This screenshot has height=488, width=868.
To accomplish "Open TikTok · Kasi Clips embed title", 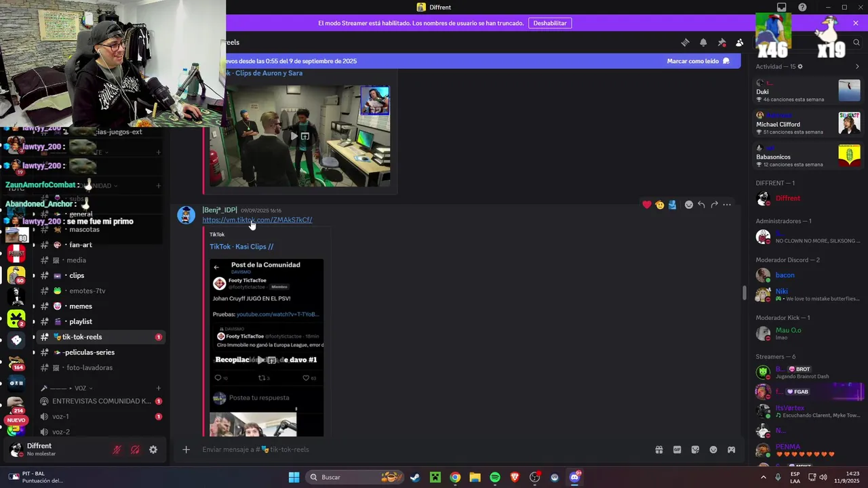I will 241,247.
